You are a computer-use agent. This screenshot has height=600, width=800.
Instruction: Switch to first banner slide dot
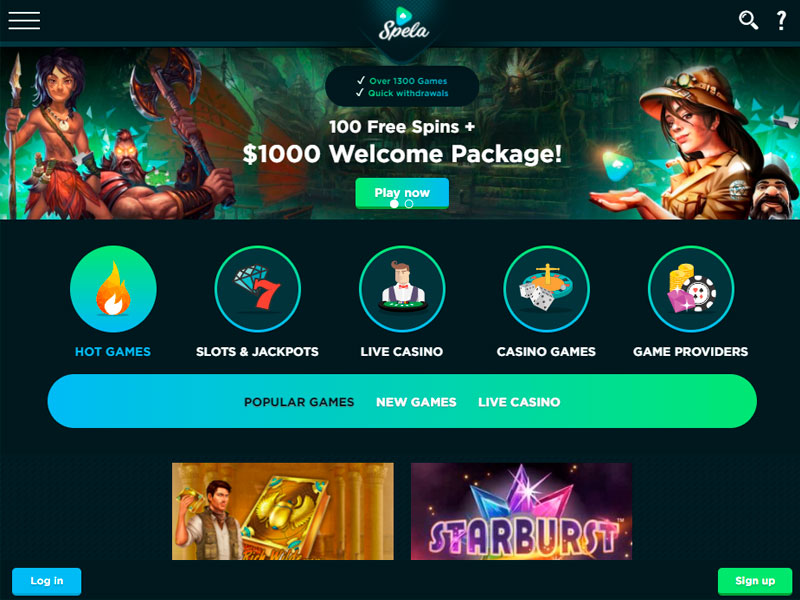pyautogui.click(x=394, y=204)
